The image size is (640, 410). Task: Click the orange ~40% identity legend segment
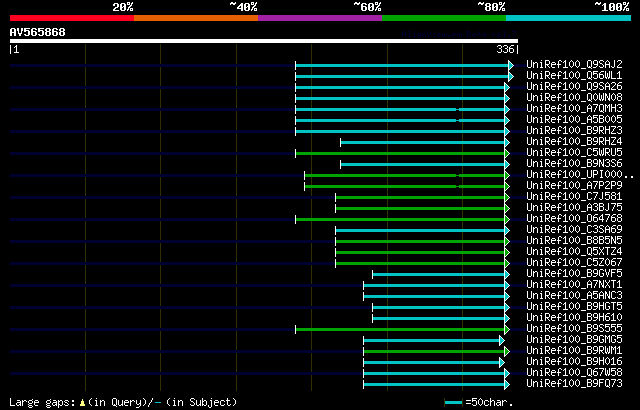point(196,18)
